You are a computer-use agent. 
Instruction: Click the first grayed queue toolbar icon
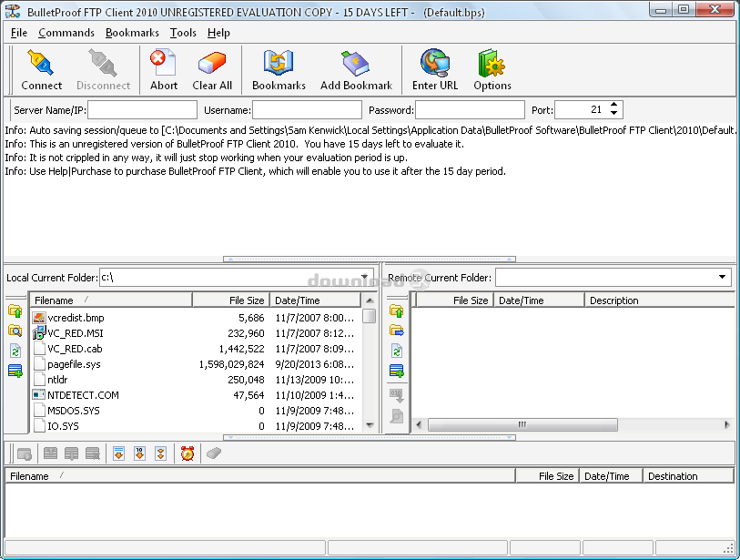[24, 453]
